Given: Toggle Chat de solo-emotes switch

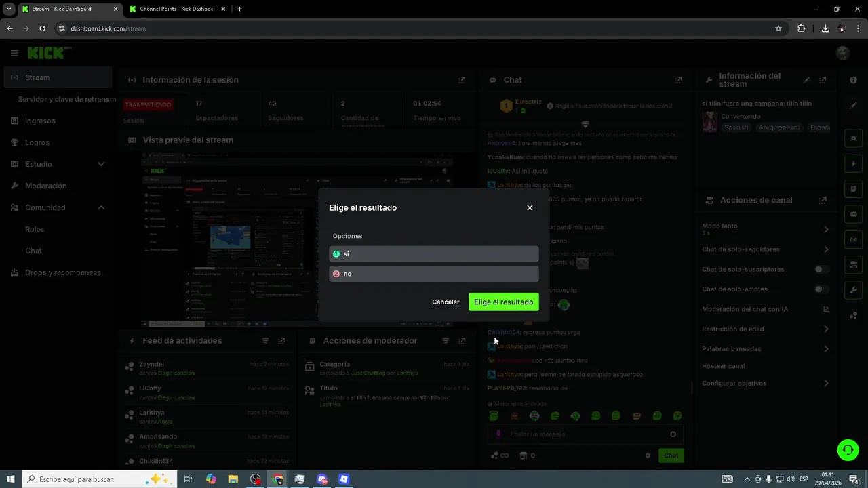Looking at the screenshot, I should (x=821, y=289).
